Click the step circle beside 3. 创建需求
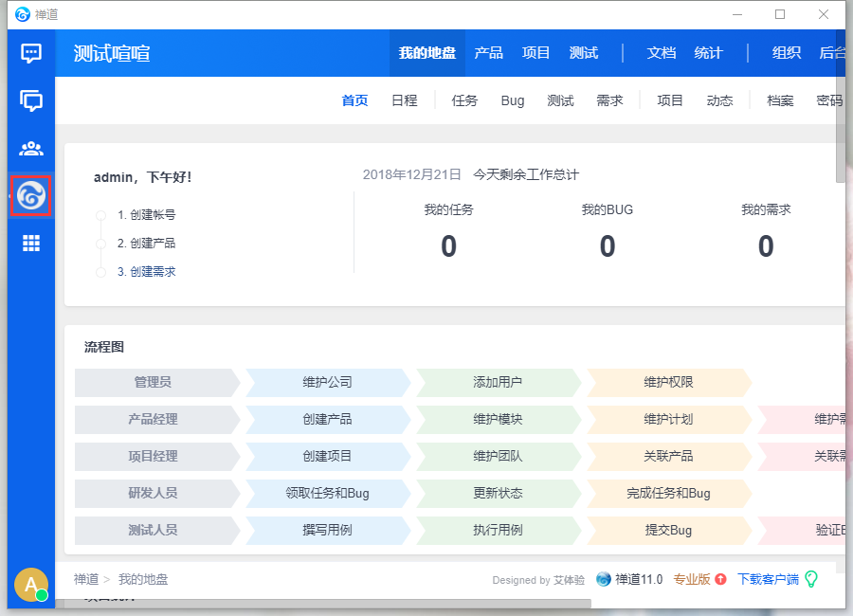This screenshot has width=853, height=616. point(100,272)
